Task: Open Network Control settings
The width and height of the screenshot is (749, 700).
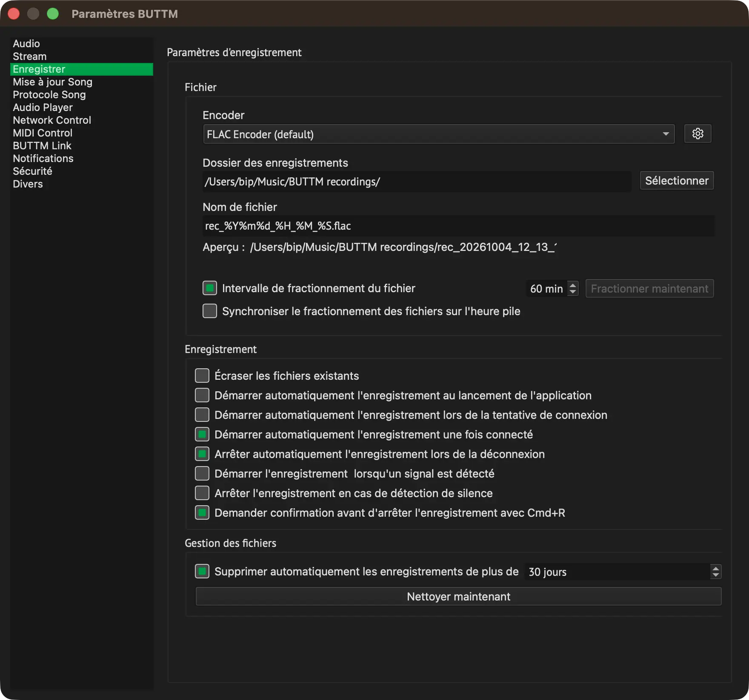Action: [x=81, y=120]
